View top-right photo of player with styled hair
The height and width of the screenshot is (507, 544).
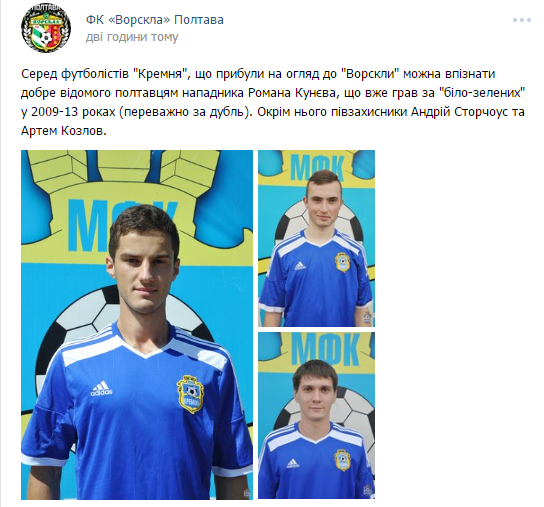[x=316, y=238]
